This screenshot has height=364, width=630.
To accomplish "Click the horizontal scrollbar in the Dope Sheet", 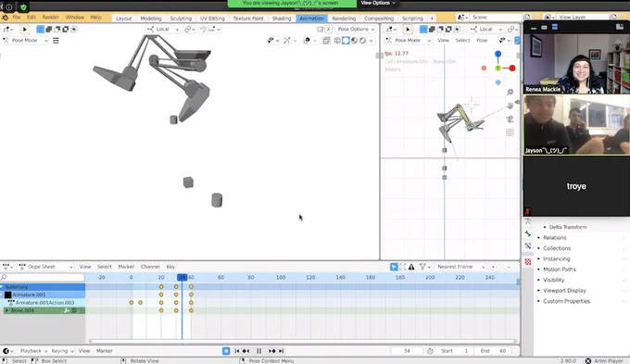I will 303,342.
